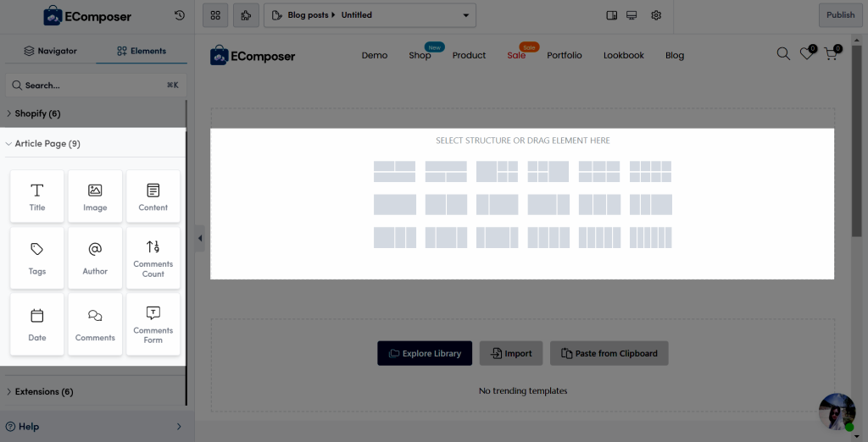
Task: Select the Comments element
Action: pos(95,324)
